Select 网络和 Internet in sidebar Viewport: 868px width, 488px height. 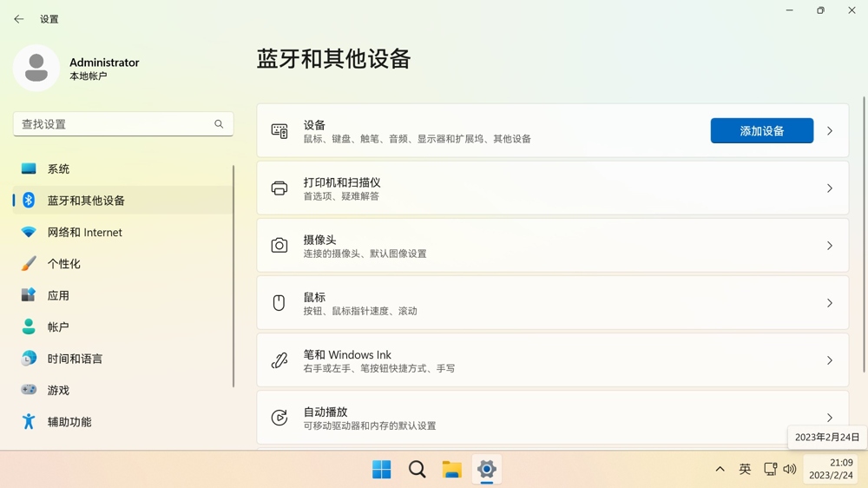pyautogui.click(x=84, y=232)
